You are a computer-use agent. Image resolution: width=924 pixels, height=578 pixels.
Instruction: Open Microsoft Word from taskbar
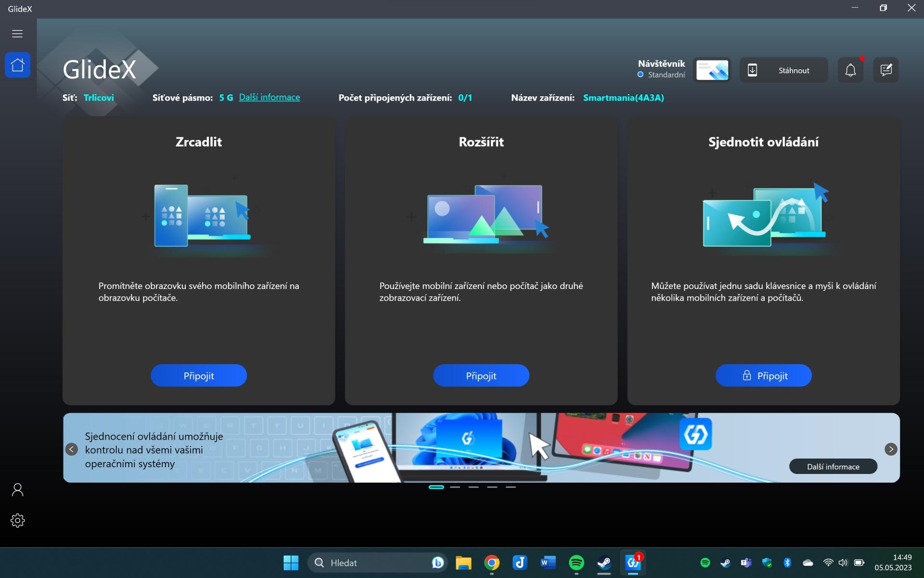coord(548,563)
